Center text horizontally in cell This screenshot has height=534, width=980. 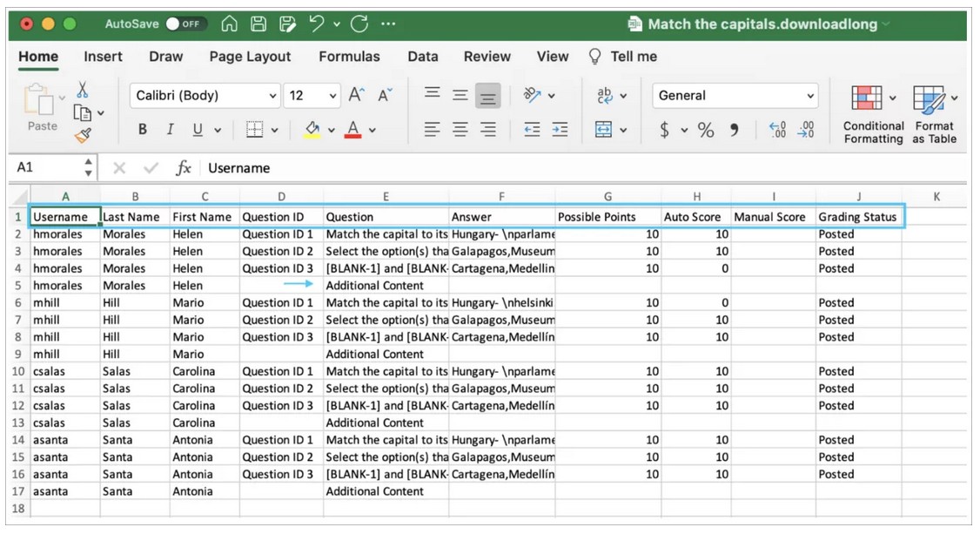(460, 130)
